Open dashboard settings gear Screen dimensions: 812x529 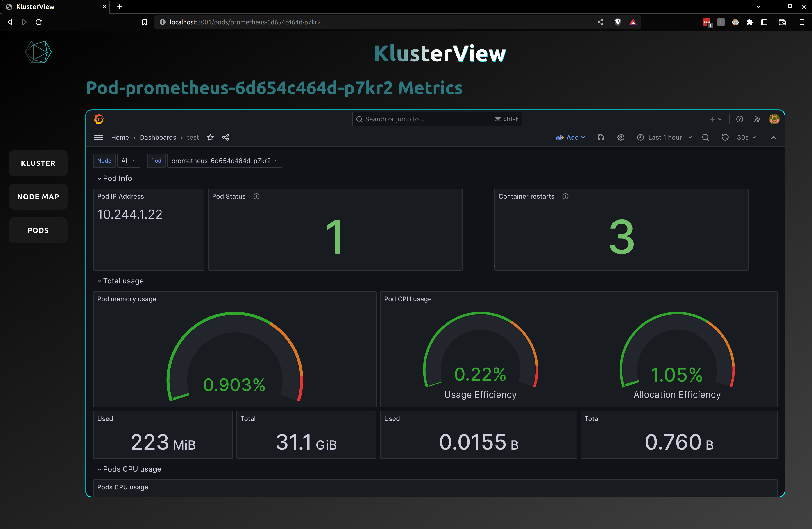(x=621, y=138)
